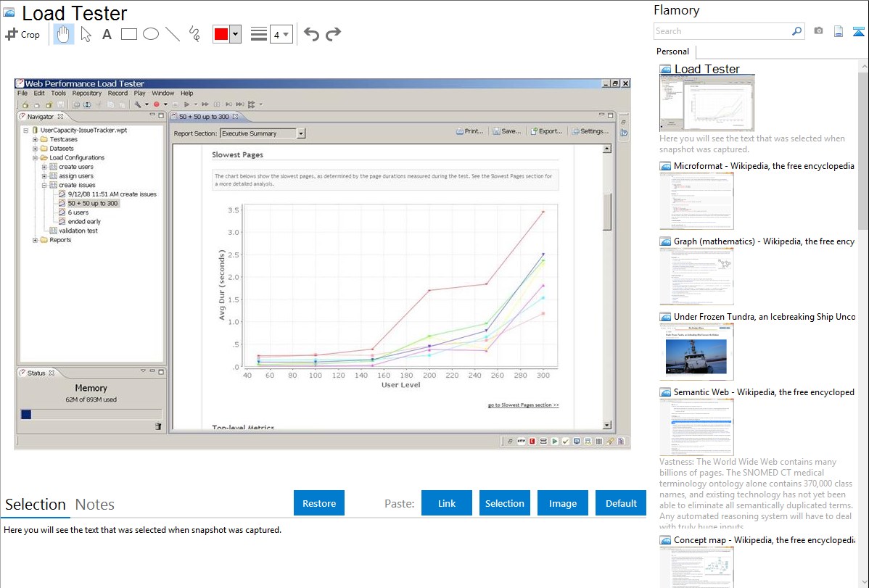The image size is (869, 588).
Task: Select the ellipse shape tool
Action: tap(151, 34)
